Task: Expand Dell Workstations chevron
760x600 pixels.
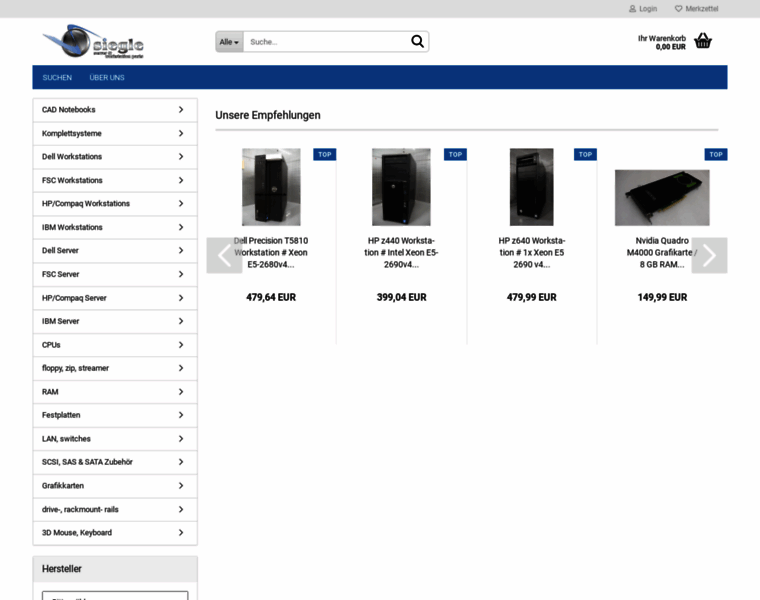Action: pos(181,157)
